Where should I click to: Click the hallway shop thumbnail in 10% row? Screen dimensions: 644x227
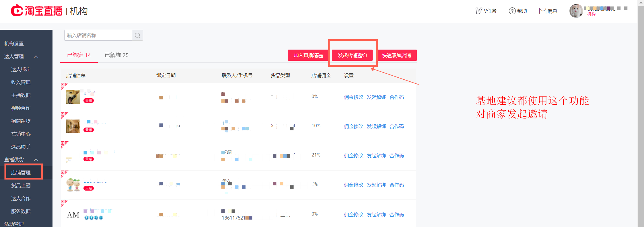(x=73, y=126)
